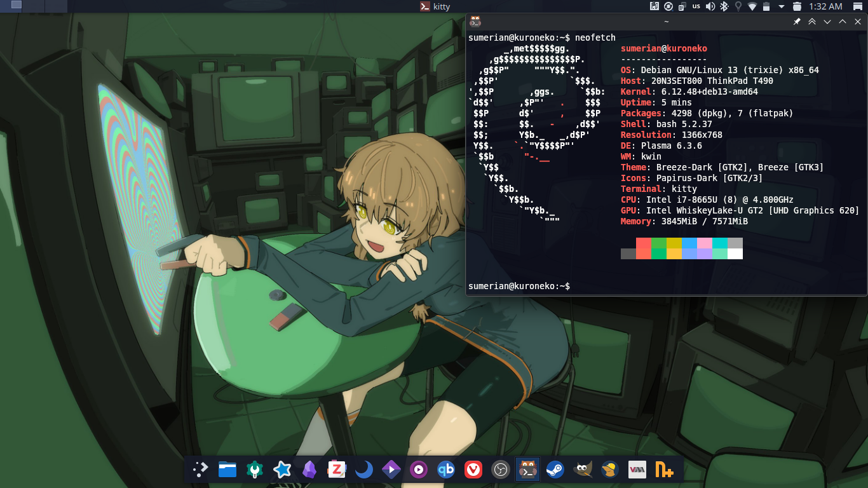Click the WM: kwin line
This screenshot has height=488, width=868.
(641, 157)
